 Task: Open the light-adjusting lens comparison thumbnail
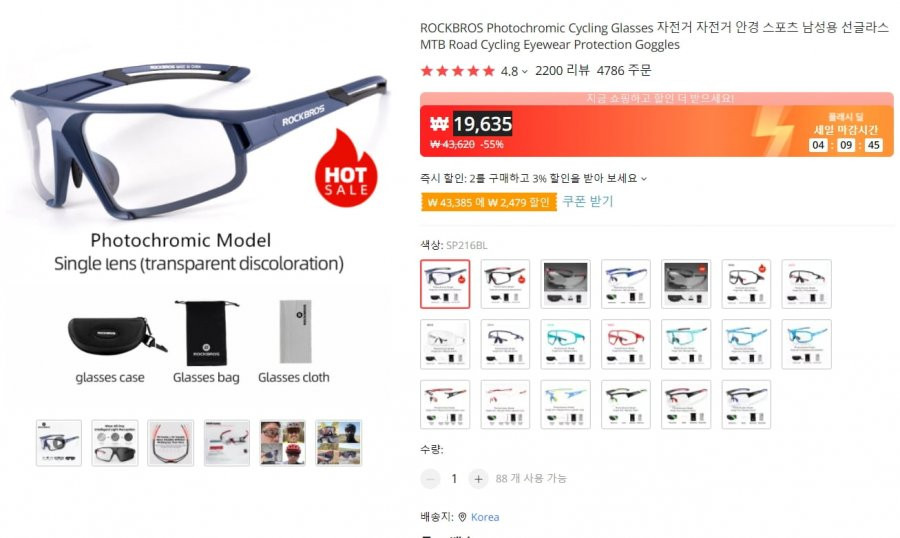pos(115,443)
